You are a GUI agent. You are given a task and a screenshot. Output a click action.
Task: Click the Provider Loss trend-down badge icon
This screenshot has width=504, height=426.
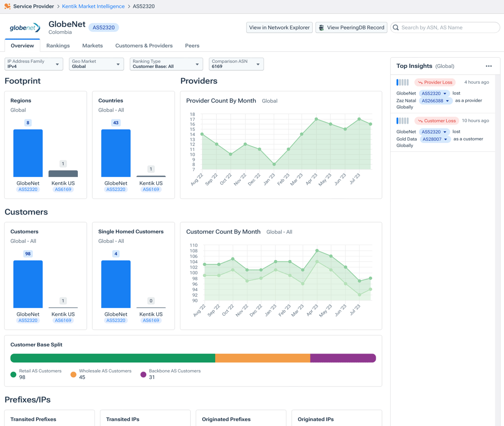point(420,82)
